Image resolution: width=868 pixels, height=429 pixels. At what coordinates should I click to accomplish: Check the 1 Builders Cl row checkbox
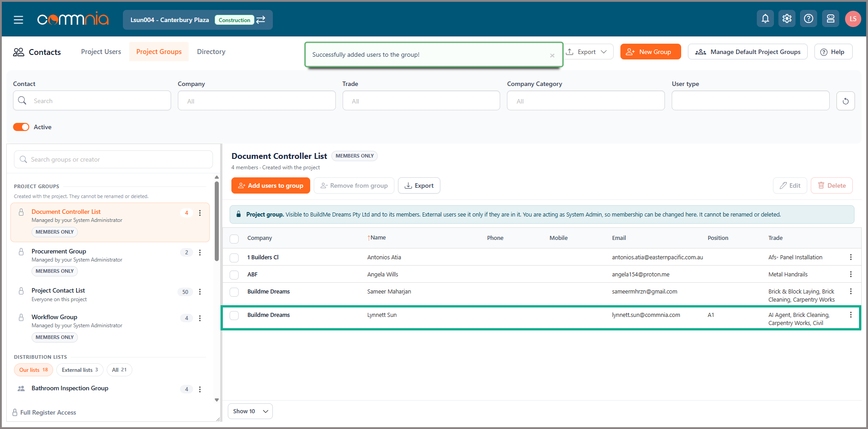pyautogui.click(x=234, y=257)
